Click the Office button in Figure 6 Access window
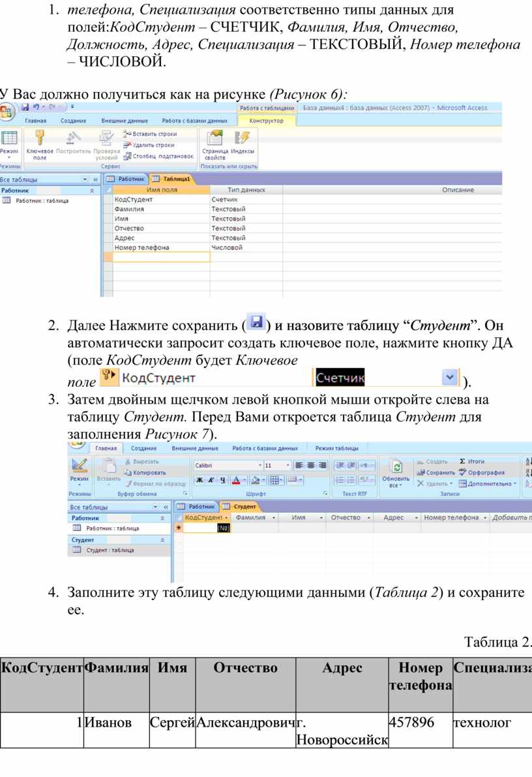The width and height of the screenshot is (532, 777). coord(7,112)
